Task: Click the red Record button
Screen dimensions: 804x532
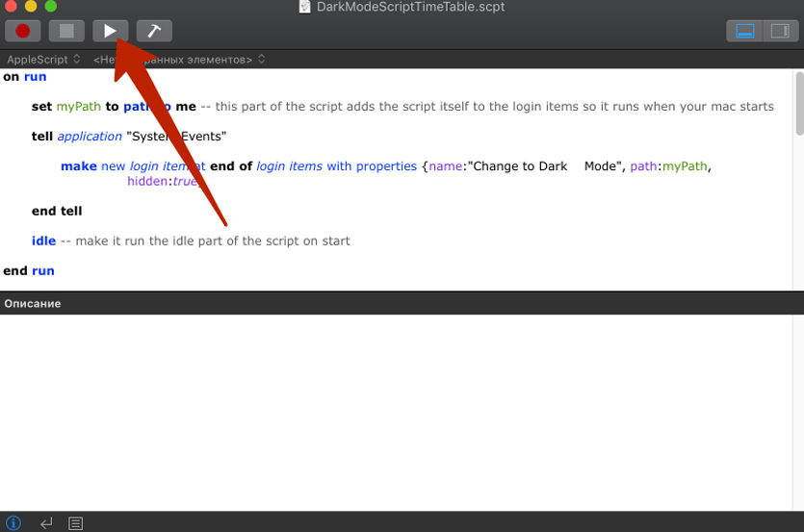Action: click(x=22, y=31)
